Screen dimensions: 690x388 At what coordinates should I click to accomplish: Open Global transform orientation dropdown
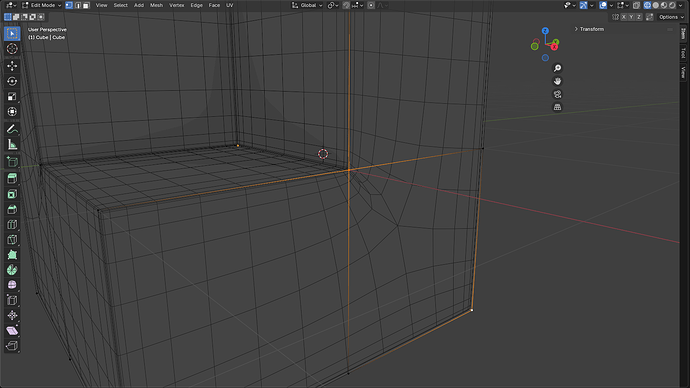(307, 5)
